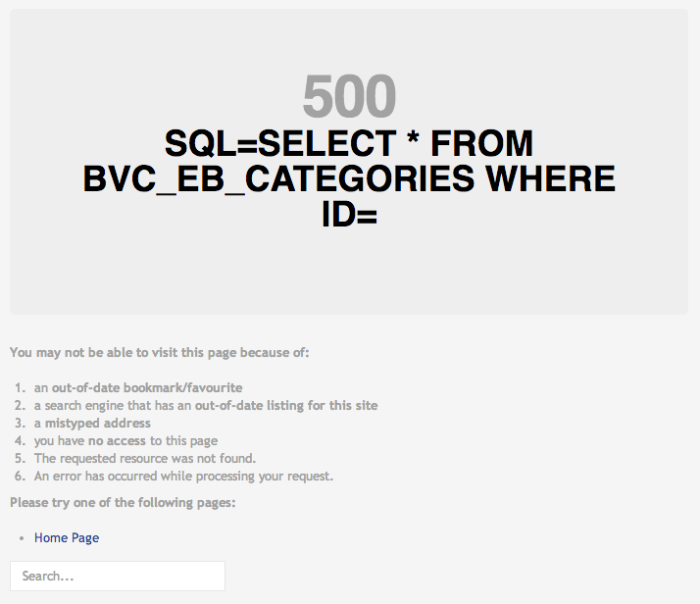
Task: Click the large 500 error code heading
Action: coord(349,97)
